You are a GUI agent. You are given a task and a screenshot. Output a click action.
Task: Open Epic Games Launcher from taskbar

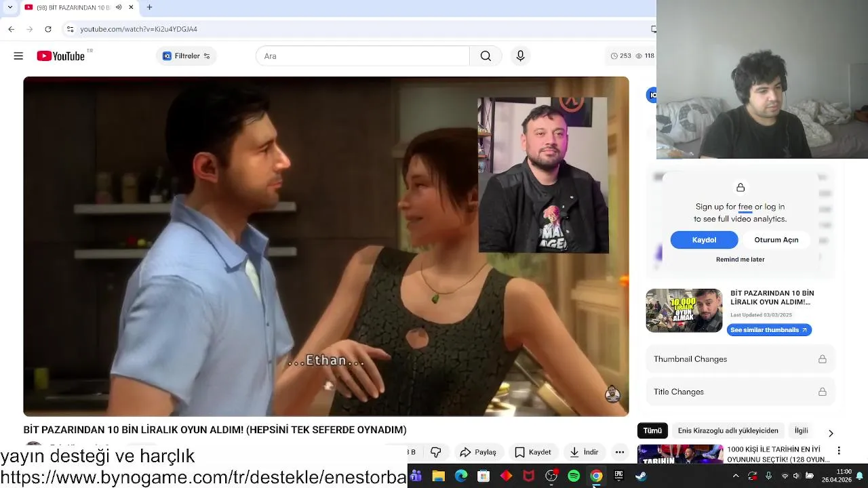click(x=618, y=476)
